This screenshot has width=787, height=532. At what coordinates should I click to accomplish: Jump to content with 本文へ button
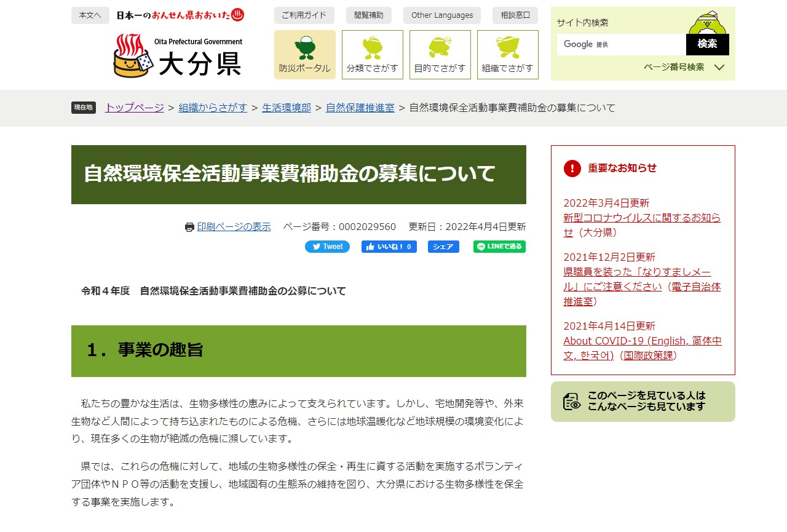[x=90, y=15]
